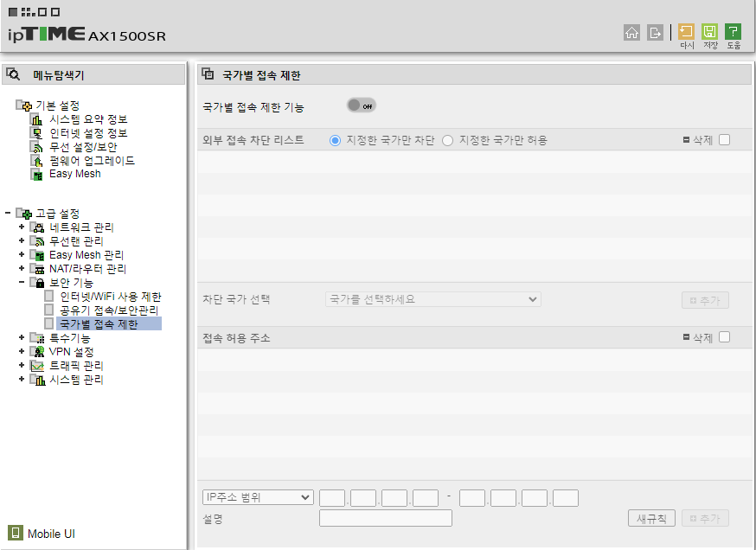Click Easy Mesh green icon in 기본 설정
756x550 pixels.
click(x=36, y=174)
